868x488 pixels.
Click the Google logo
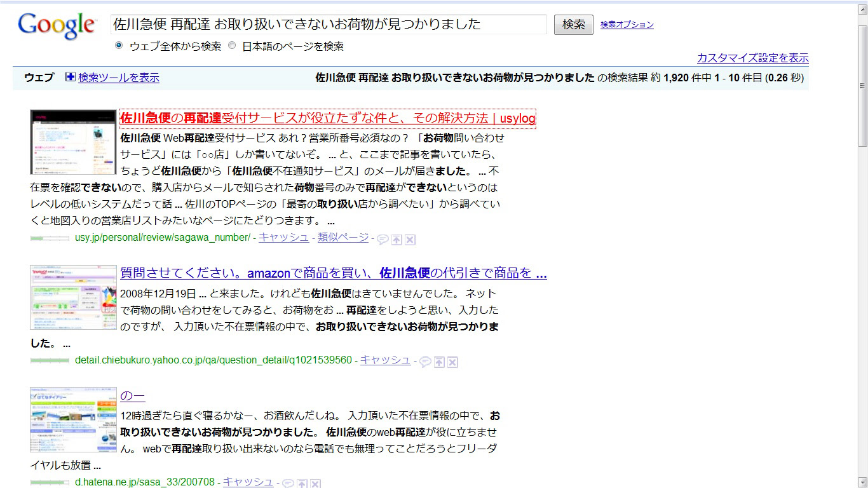click(57, 25)
